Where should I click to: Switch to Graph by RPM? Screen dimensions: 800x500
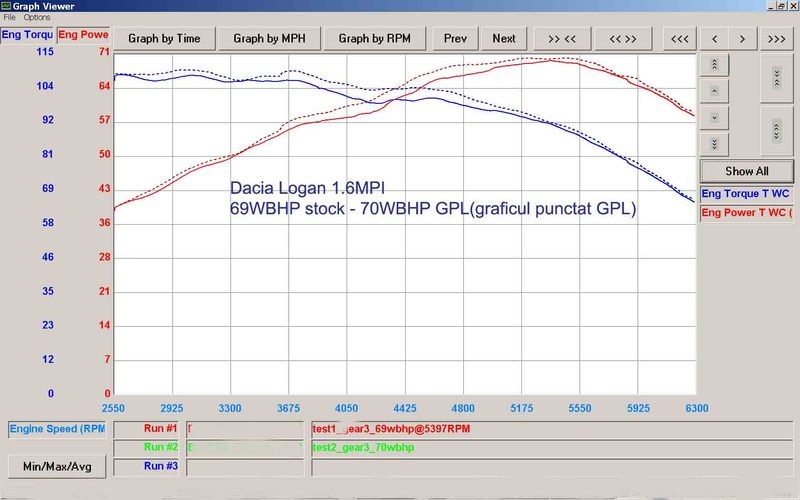click(374, 39)
